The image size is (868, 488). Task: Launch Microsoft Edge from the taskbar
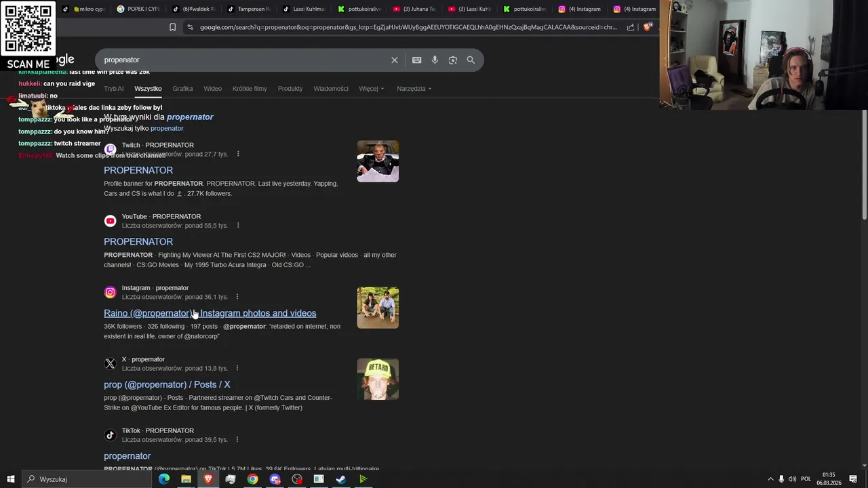164,479
